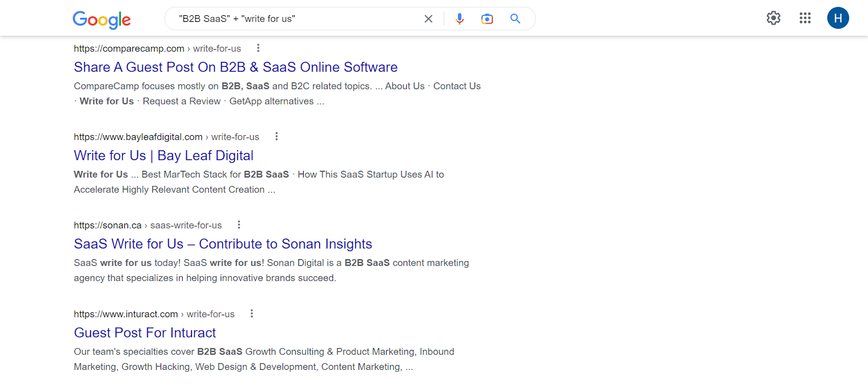Click the https://www.bayleafdigital.com URL breadcrumb
This screenshot has width=868, height=391.
pyautogui.click(x=167, y=137)
